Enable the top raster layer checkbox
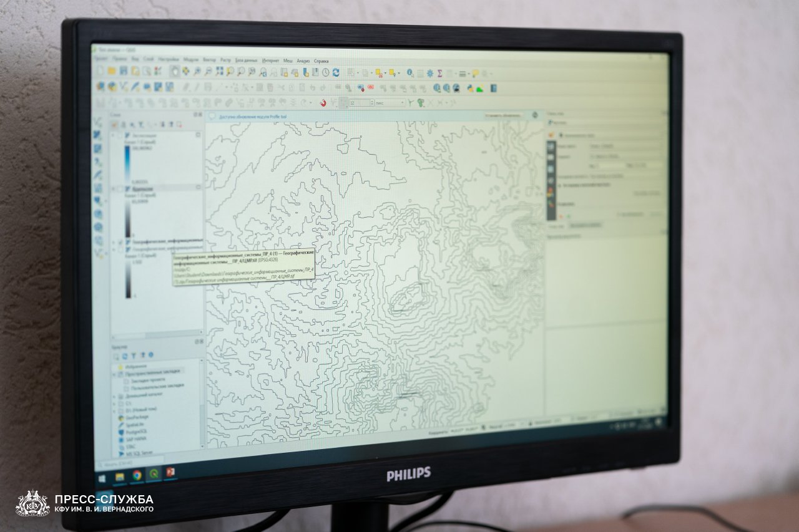Image resolution: width=799 pixels, height=532 pixels. point(120,135)
